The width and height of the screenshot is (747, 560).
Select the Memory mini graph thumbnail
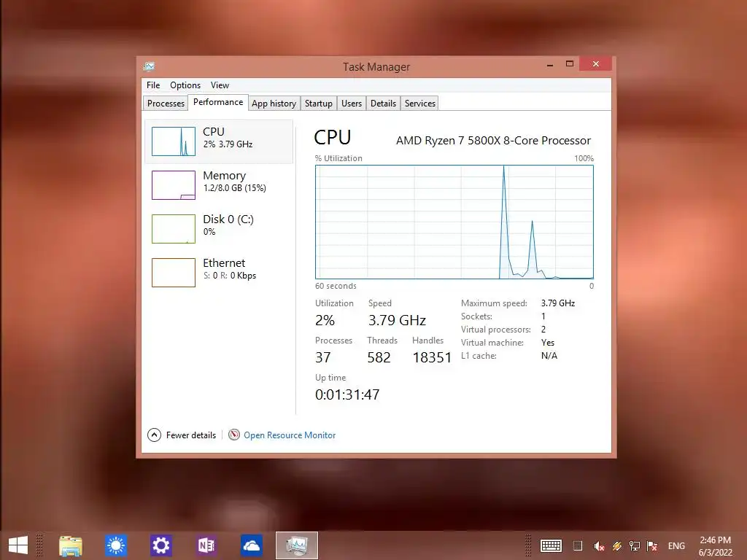[174, 185]
